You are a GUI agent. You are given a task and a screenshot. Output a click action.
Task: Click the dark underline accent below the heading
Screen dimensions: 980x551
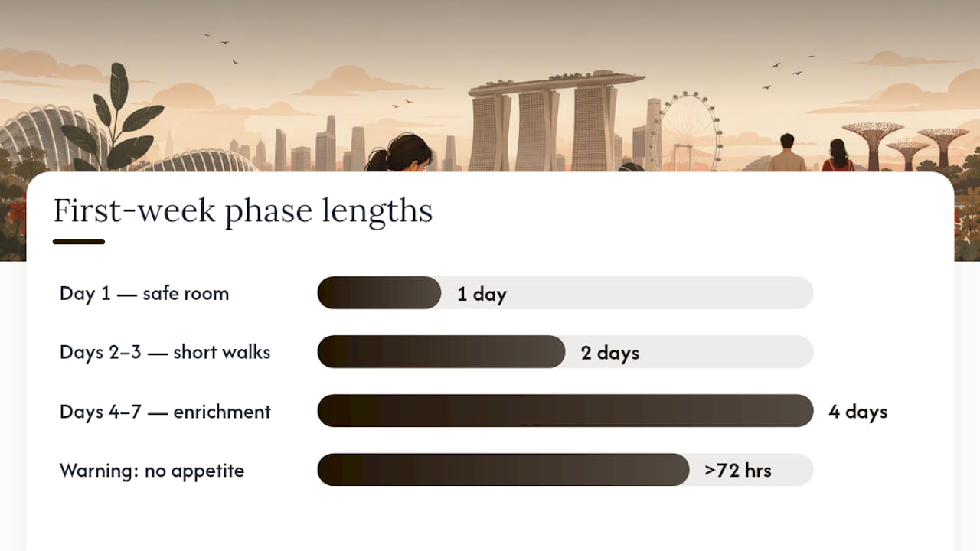point(79,242)
